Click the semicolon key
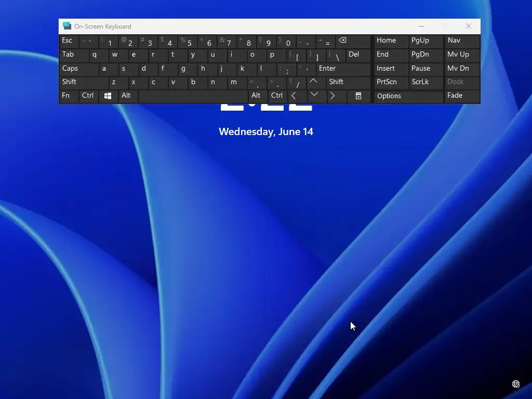 286,69
